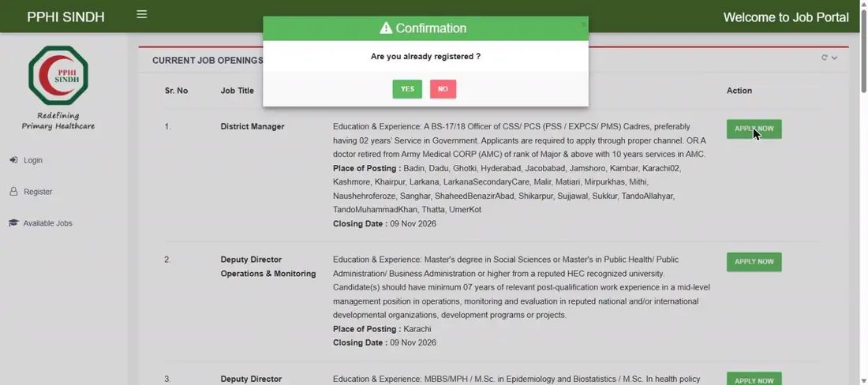Click the 'Action' column header
This screenshot has height=385, width=868.
coord(739,90)
